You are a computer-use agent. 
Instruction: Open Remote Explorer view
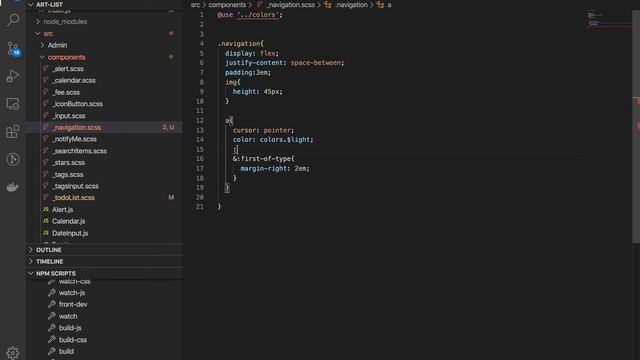13,104
